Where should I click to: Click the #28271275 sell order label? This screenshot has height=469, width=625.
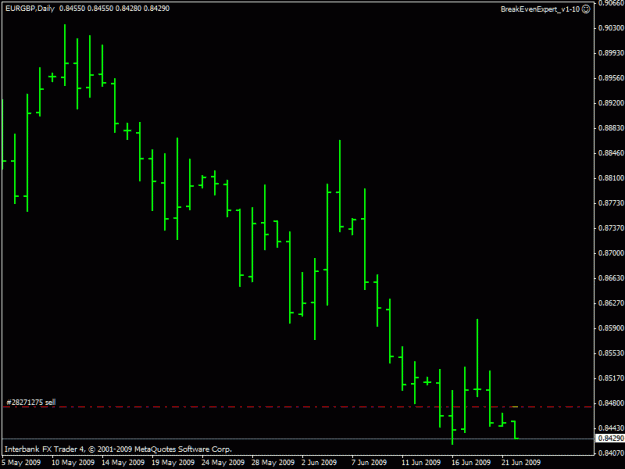point(31,402)
